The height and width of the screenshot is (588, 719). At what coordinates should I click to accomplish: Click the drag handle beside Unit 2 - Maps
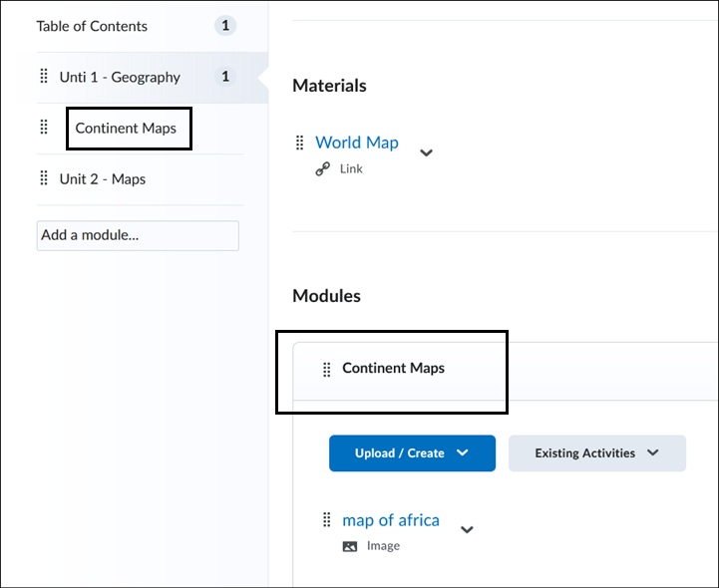coord(43,179)
